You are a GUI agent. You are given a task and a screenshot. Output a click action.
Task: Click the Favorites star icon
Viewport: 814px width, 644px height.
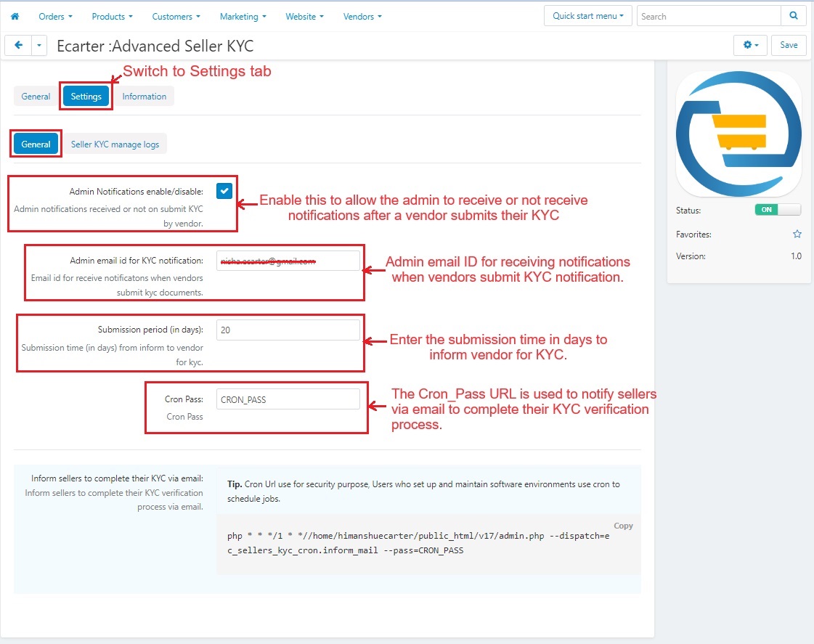[x=797, y=235]
